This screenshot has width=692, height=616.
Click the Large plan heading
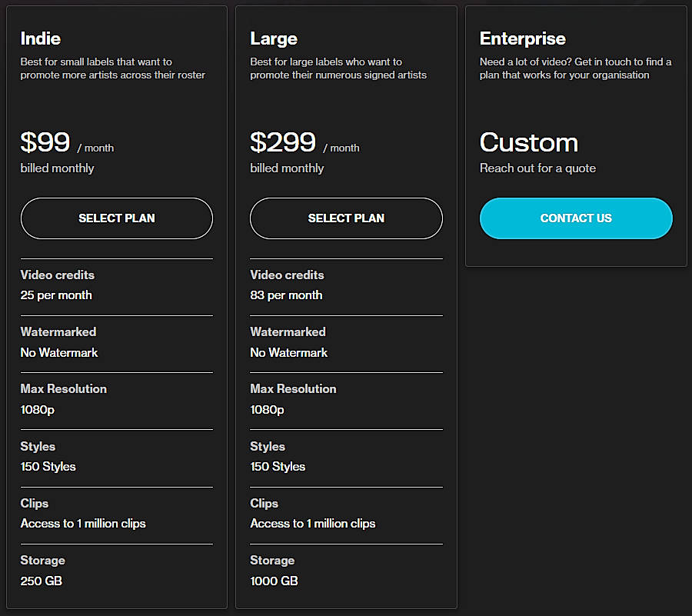click(274, 38)
